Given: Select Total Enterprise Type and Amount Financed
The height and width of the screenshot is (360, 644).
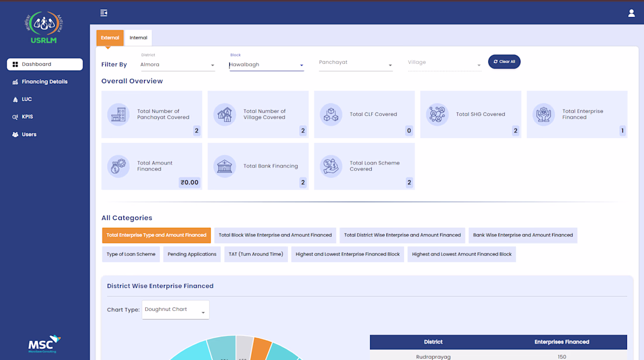Looking at the screenshot, I should coord(156,235).
